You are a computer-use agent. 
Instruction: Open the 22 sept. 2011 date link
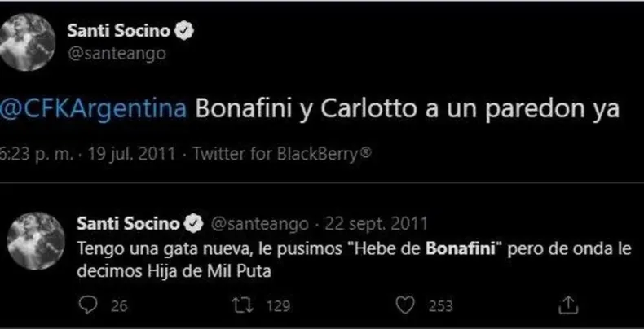pyautogui.click(x=370, y=223)
